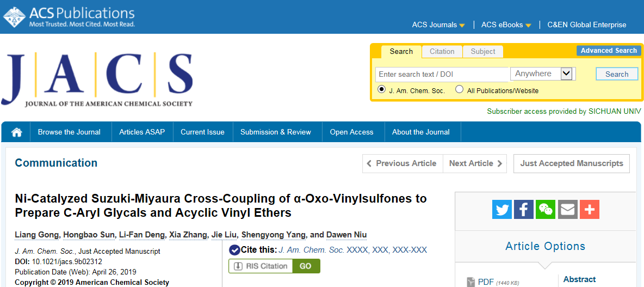Email this article using envelope icon
The image size is (644, 287).
pos(568,209)
